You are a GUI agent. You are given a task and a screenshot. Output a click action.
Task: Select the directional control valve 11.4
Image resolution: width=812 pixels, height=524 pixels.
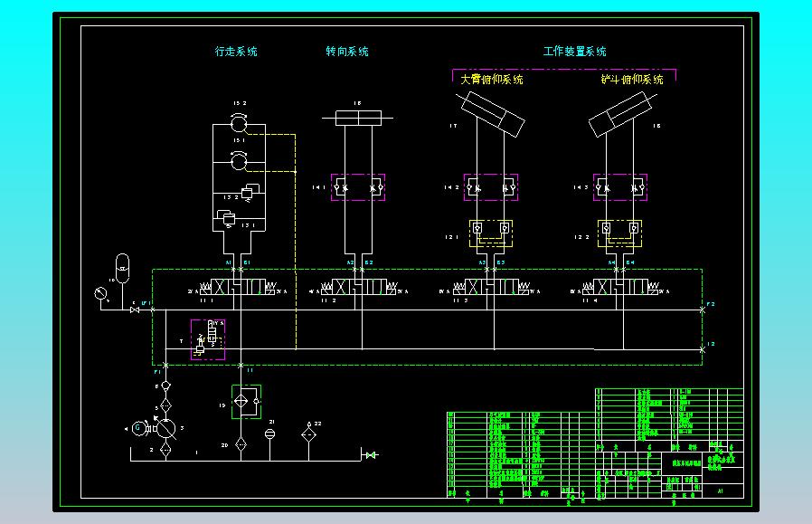[x=620, y=287]
